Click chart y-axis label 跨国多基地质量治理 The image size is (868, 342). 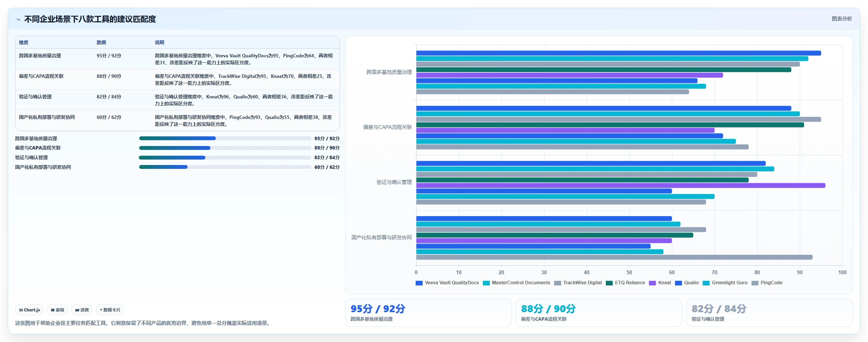(389, 72)
